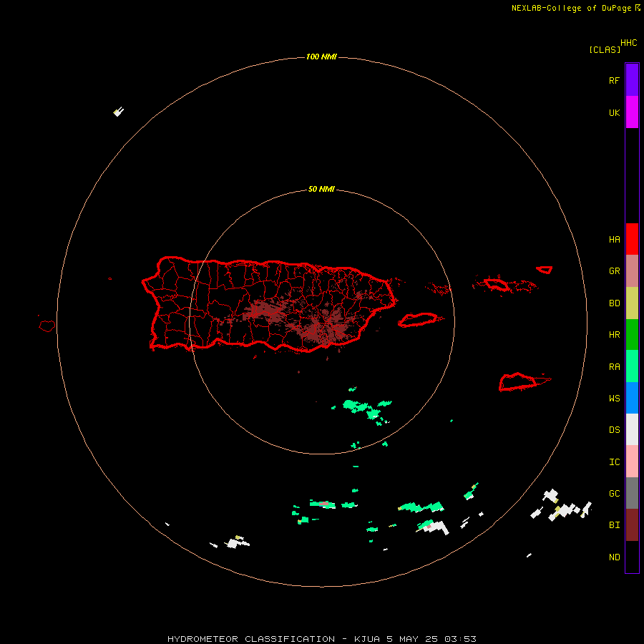
Task: Click the blue WS legend swatch
Action: coord(632,398)
